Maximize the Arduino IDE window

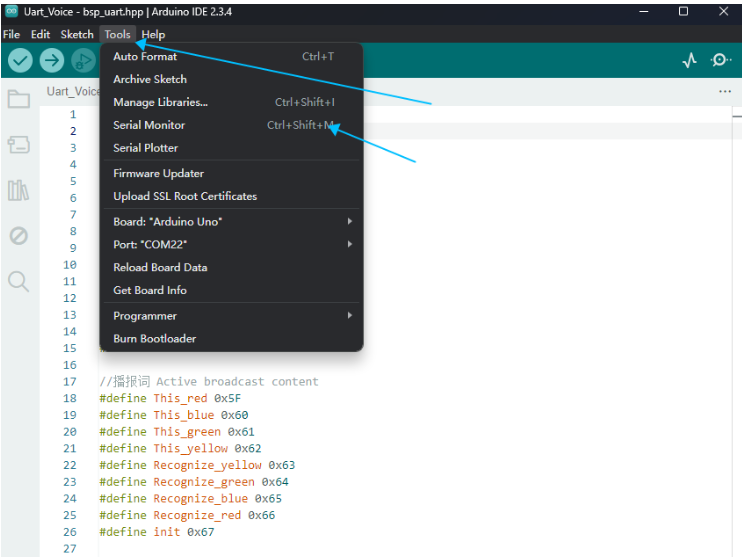pyautogui.click(x=683, y=11)
